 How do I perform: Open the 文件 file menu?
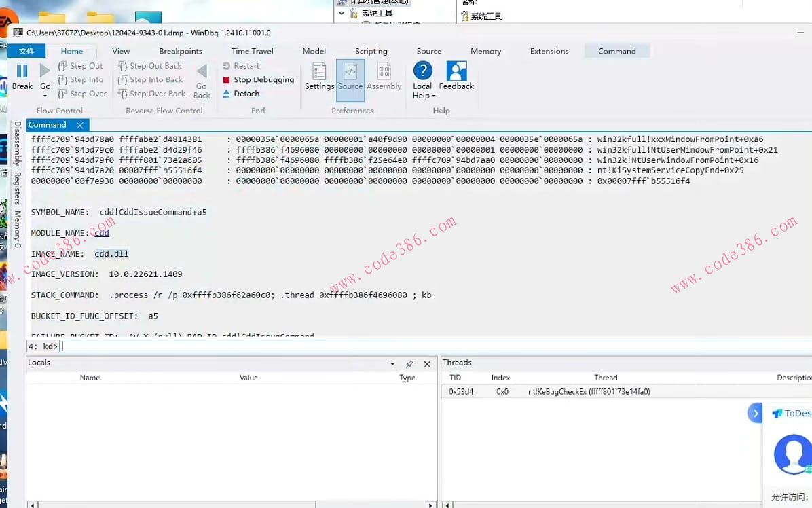[26, 51]
